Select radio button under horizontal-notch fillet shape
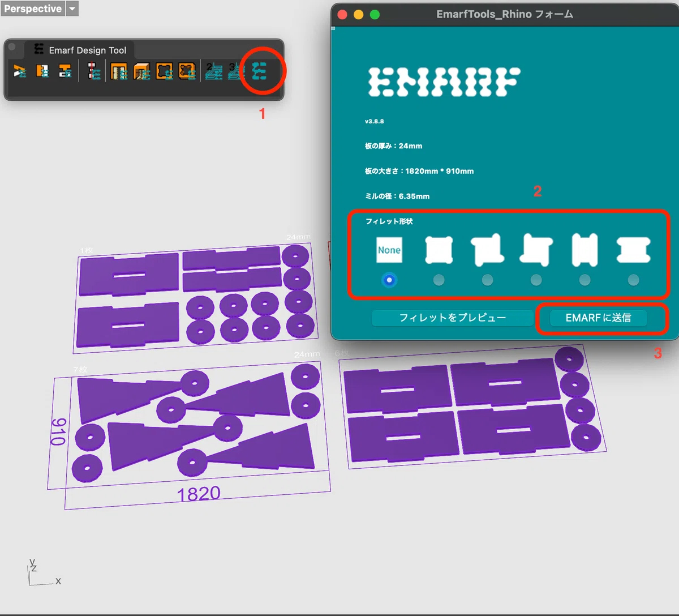This screenshot has width=679, height=616. (633, 280)
